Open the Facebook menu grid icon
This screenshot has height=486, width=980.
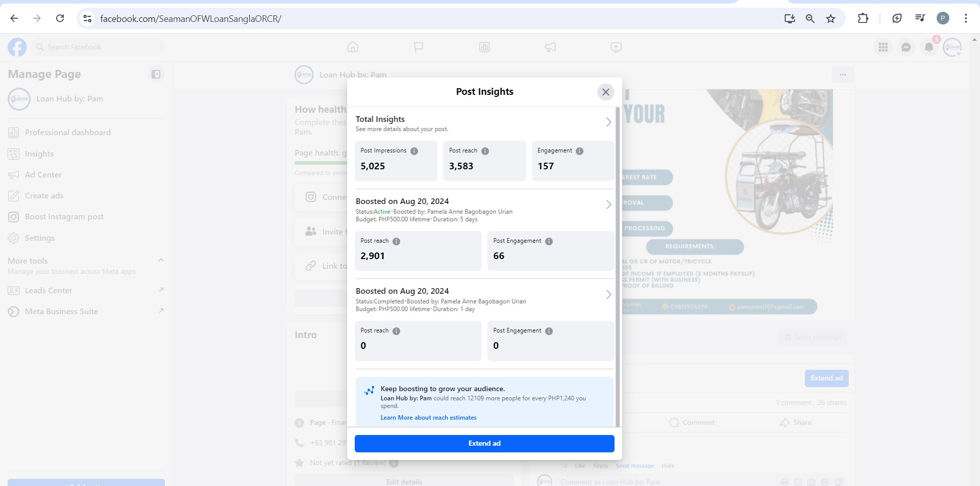tap(883, 47)
